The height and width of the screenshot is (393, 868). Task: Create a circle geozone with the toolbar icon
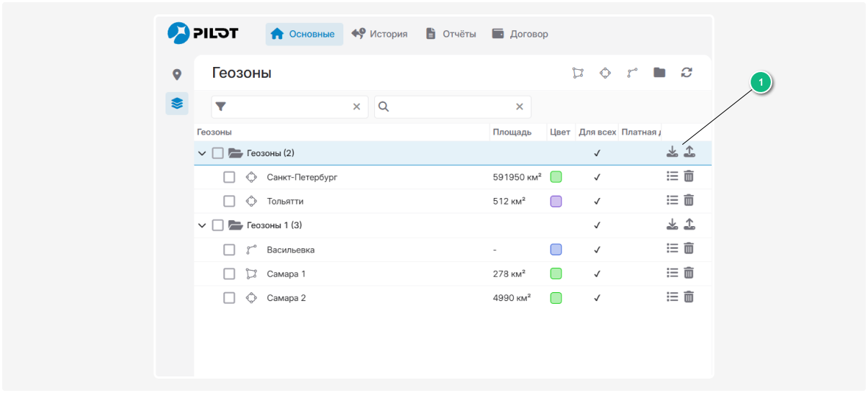click(605, 73)
